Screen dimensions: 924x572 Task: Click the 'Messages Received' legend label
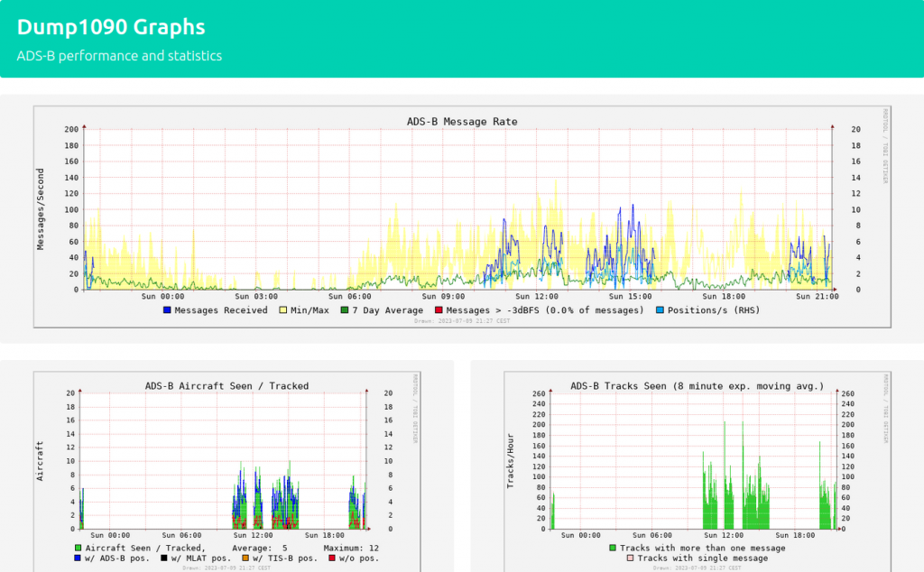(x=221, y=309)
